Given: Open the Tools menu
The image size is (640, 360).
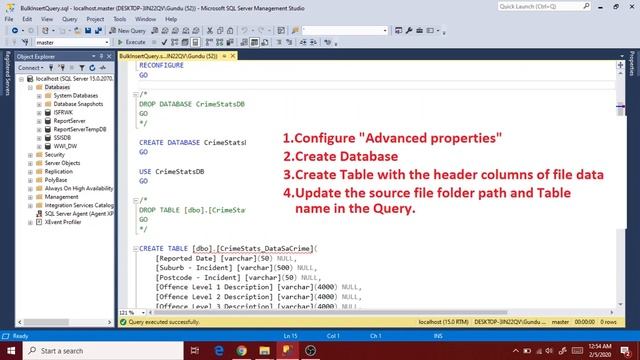Looking at the screenshot, I should point(120,19).
